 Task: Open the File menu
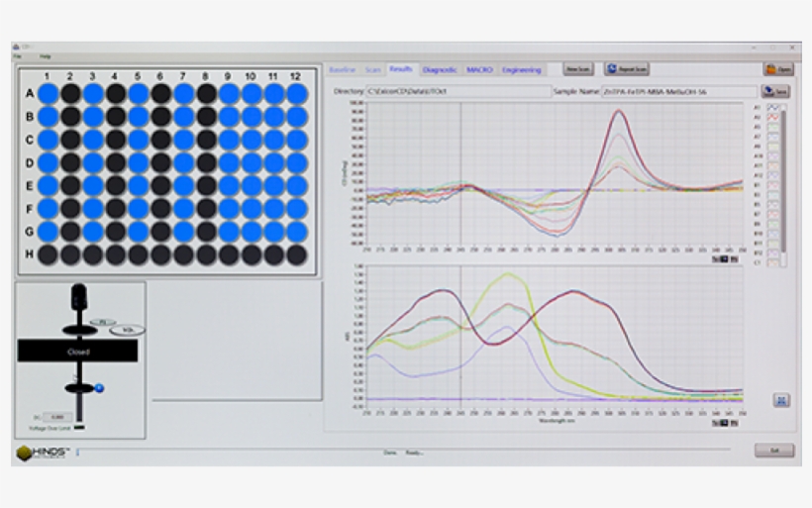[18, 55]
